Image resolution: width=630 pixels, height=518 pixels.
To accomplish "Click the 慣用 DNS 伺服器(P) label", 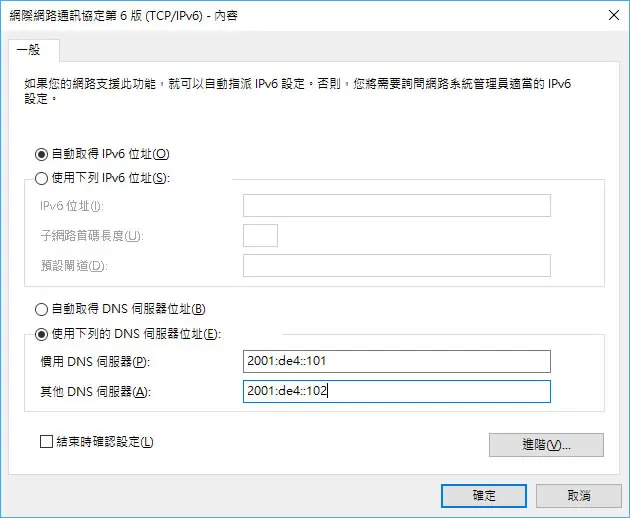I will click(x=95, y=362).
